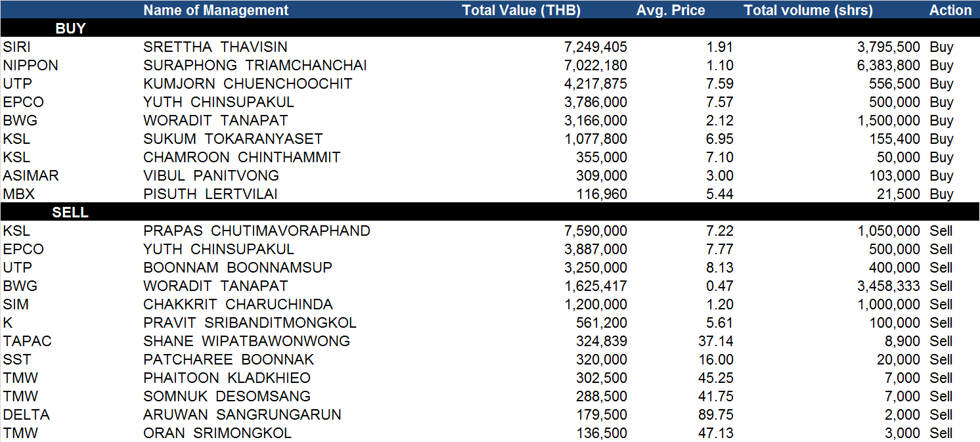Select the Name of Management column header

click(216, 10)
